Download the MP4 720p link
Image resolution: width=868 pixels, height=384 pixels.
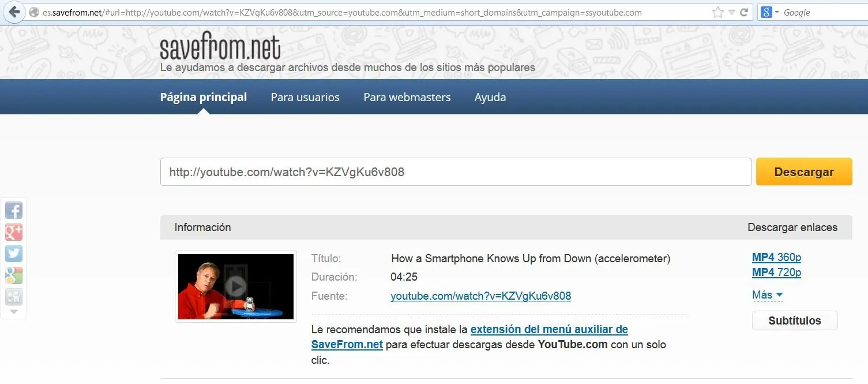[776, 273]
